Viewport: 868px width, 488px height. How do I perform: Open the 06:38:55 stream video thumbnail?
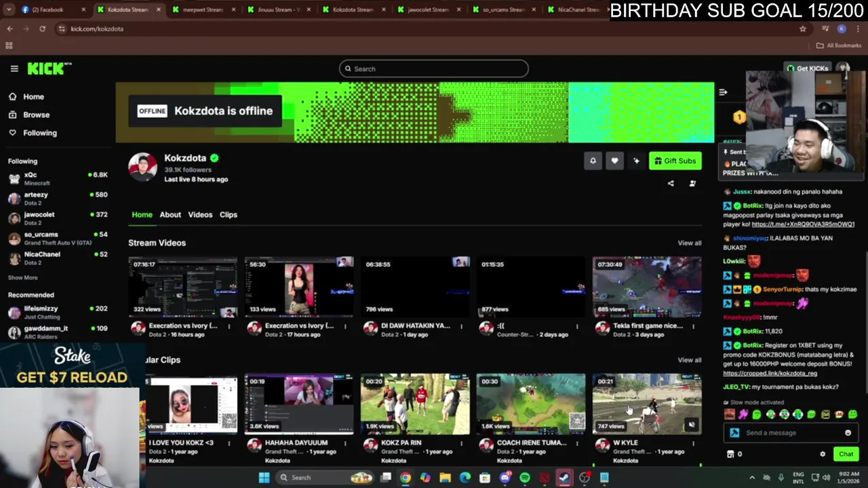[415, 287]
